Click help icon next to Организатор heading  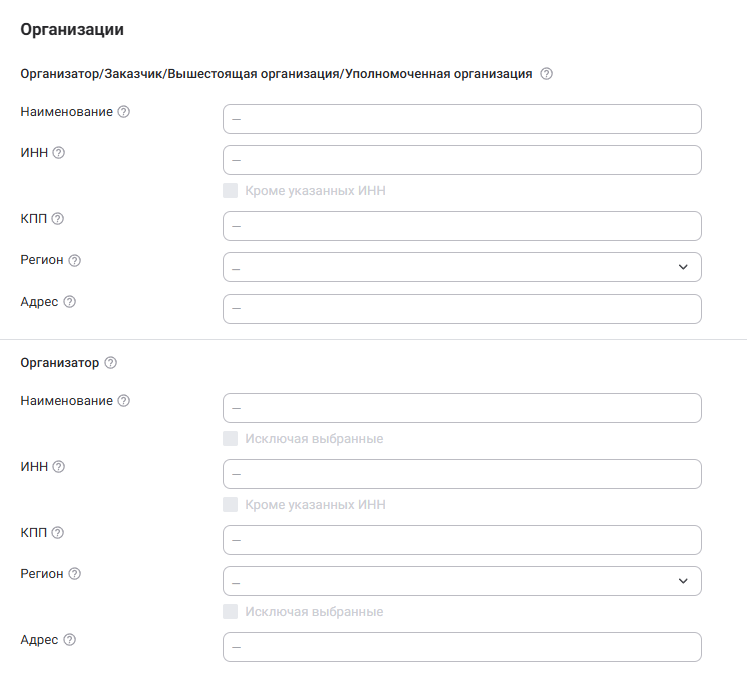pos(111,363)
